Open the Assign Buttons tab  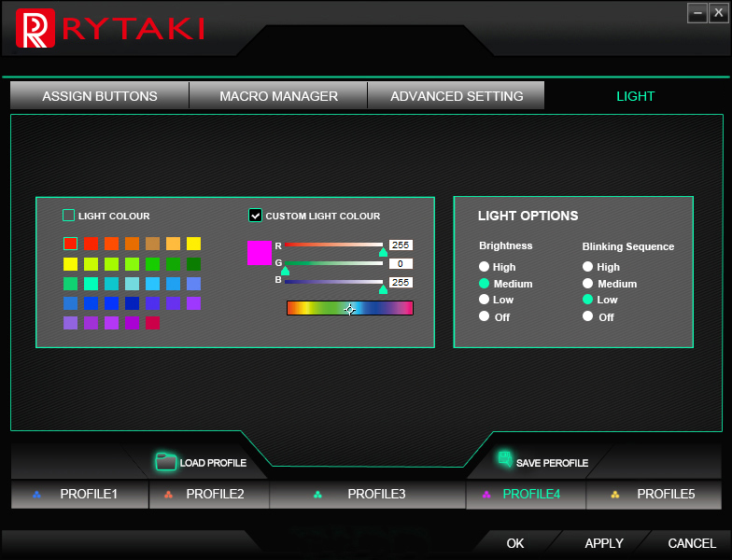tap(100, 96)
